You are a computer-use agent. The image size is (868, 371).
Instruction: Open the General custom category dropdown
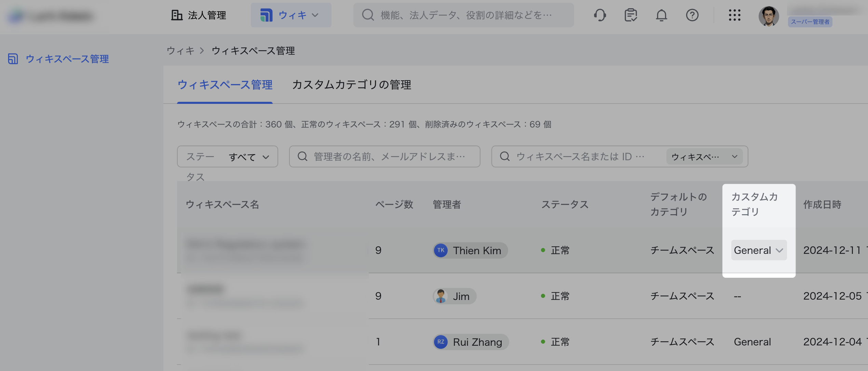click(x=759, y=250)
